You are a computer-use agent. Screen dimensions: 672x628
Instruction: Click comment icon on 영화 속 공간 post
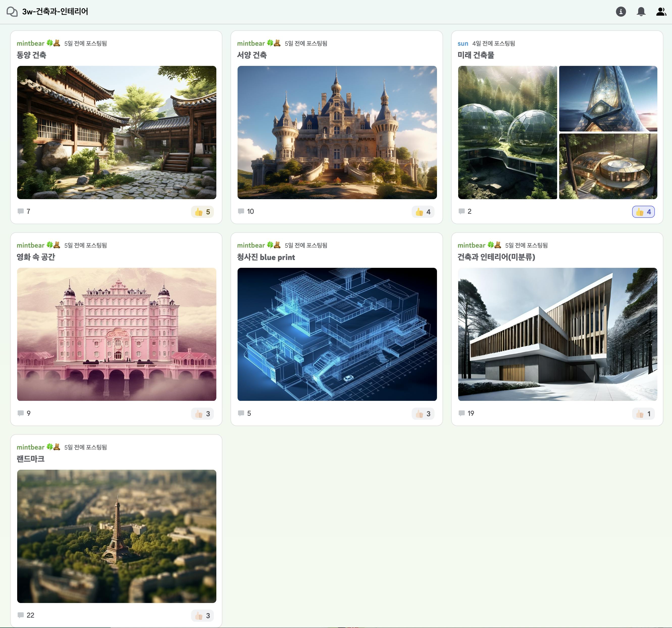coord(21,413)
